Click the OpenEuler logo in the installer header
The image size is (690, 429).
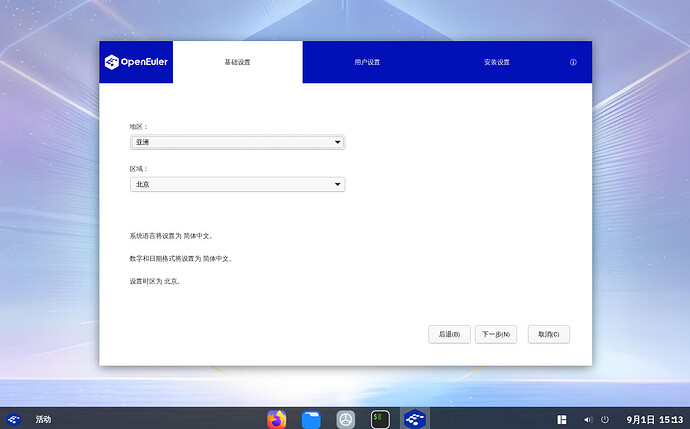pos(136,62)
